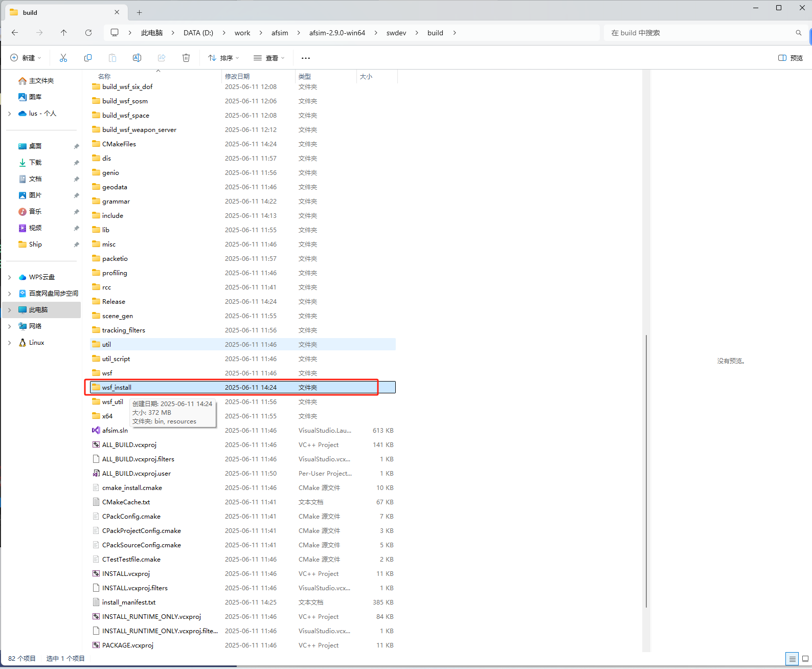Select the build_wsf_weapon_server folder
This screenshot has width=812, height=669.
click(243, 129)
